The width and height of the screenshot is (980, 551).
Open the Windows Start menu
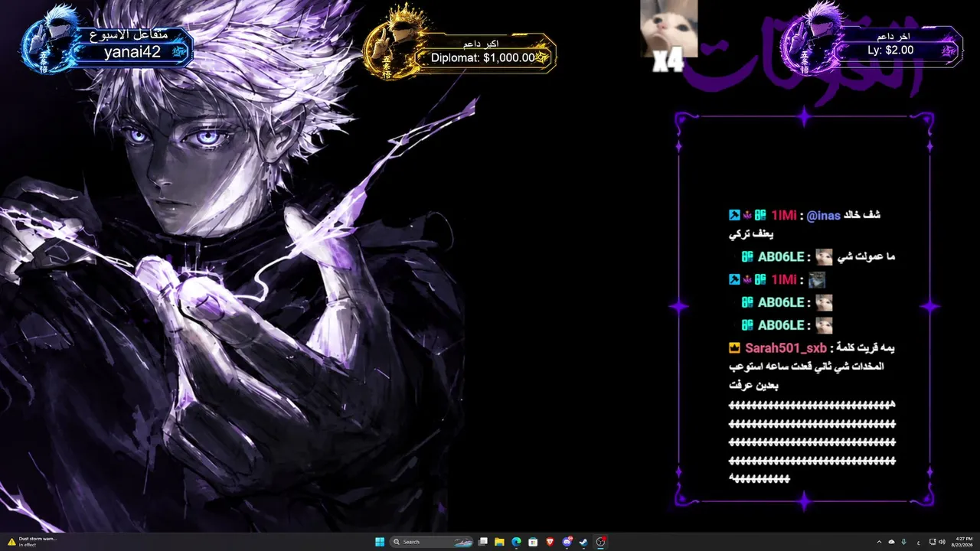380,542
